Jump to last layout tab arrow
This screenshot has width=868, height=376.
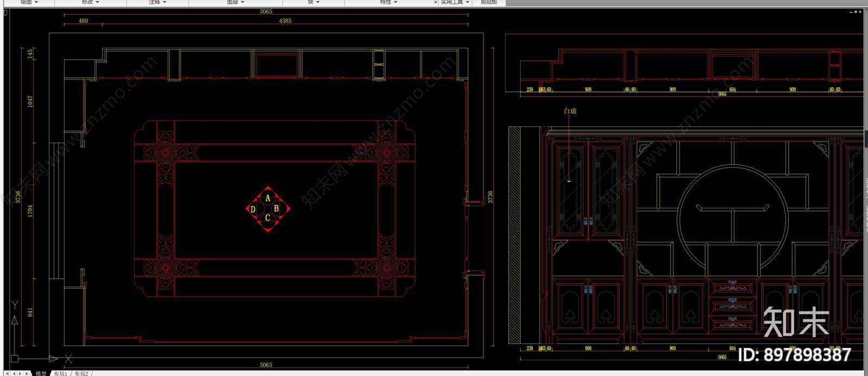click(27, 373)
